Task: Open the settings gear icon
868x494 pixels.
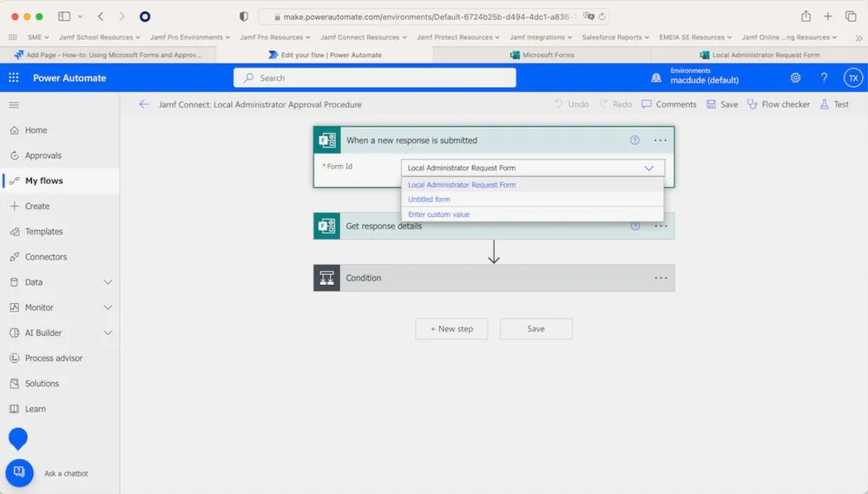Action: click(x=795, y=78)
